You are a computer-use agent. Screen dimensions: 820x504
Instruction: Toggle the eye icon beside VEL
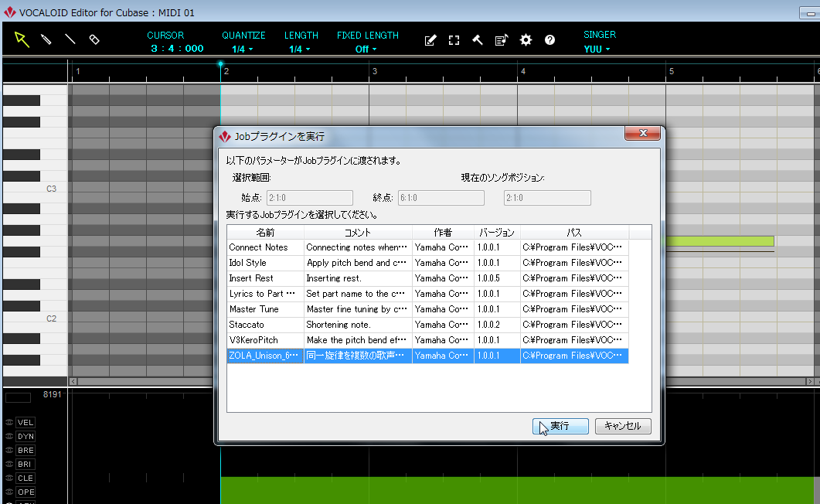pyautogui.click(x=9, y=422)
